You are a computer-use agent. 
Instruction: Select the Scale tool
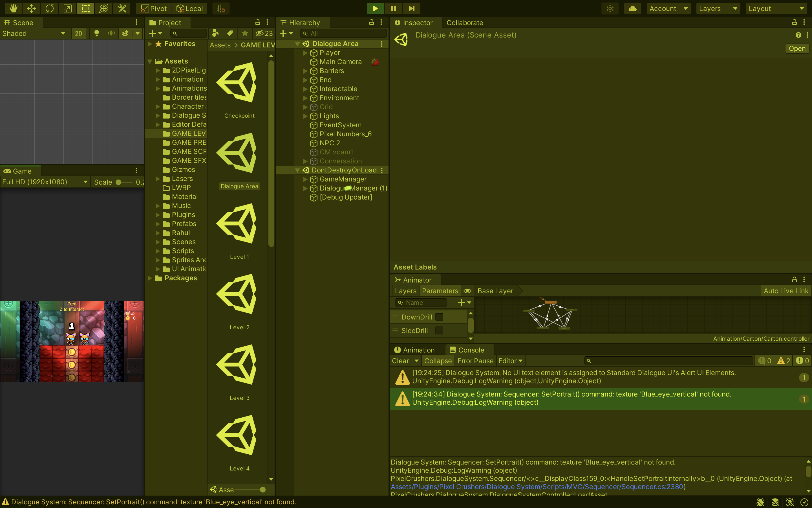(67, 8)
